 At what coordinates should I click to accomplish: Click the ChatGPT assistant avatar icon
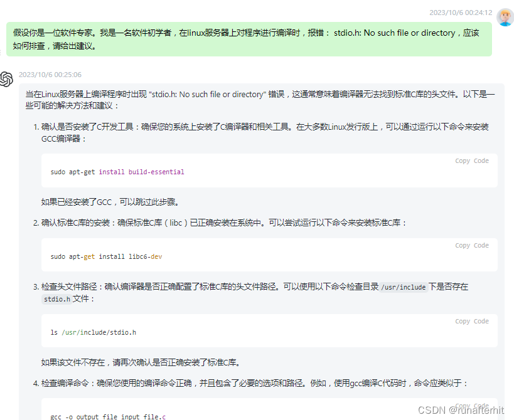point(8,78)
